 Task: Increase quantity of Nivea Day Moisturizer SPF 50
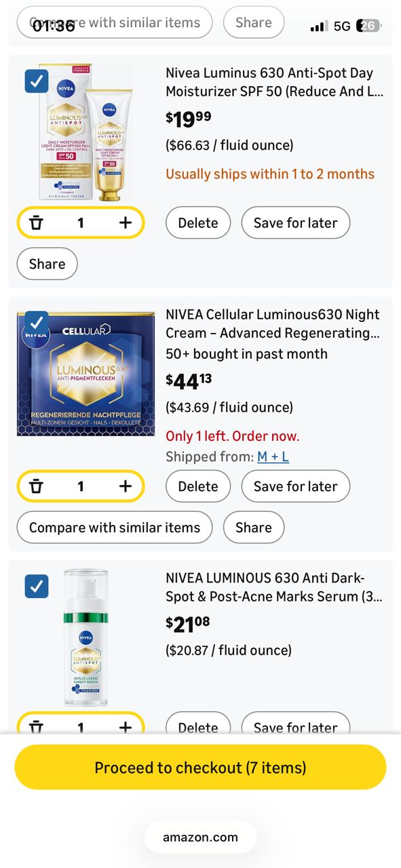click(x=126, y=222)
